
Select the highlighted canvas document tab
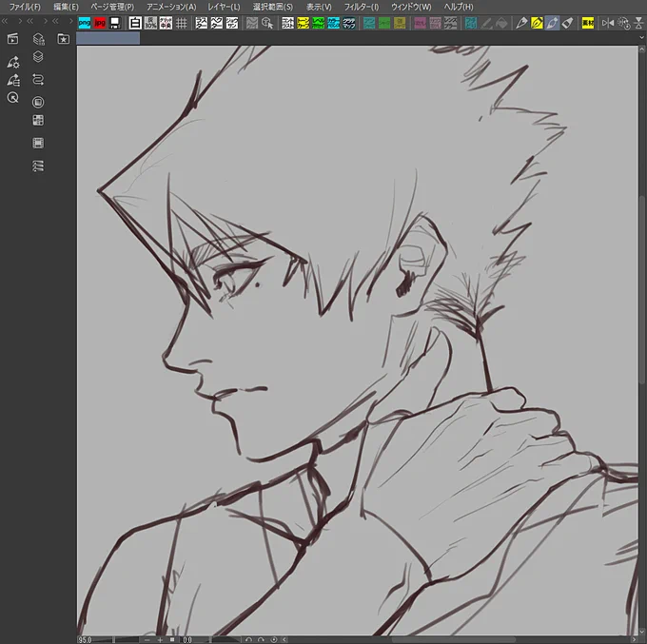pyautogui.click(x=108, y=39)
